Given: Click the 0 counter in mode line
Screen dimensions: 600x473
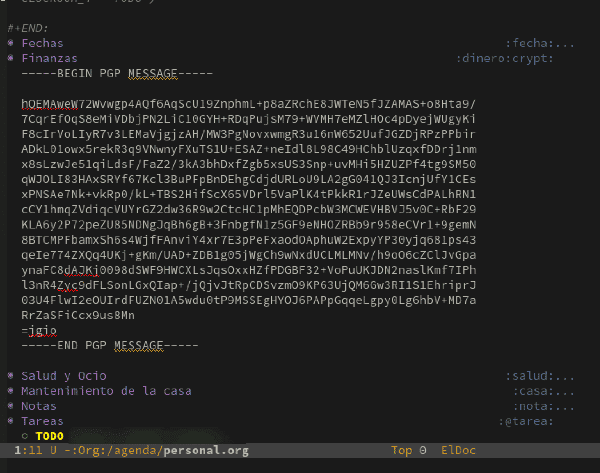Looking at the screenshot, I should coord(423,450).
